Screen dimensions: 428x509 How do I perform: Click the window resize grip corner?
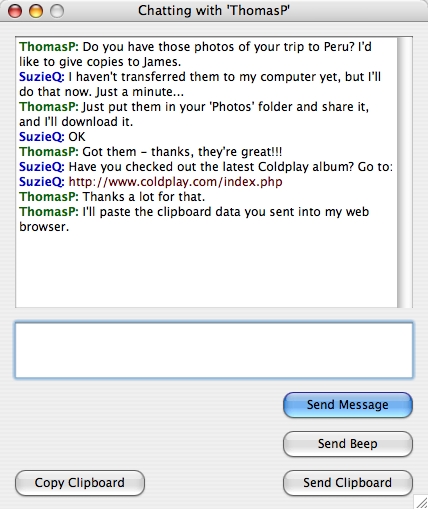421,502
